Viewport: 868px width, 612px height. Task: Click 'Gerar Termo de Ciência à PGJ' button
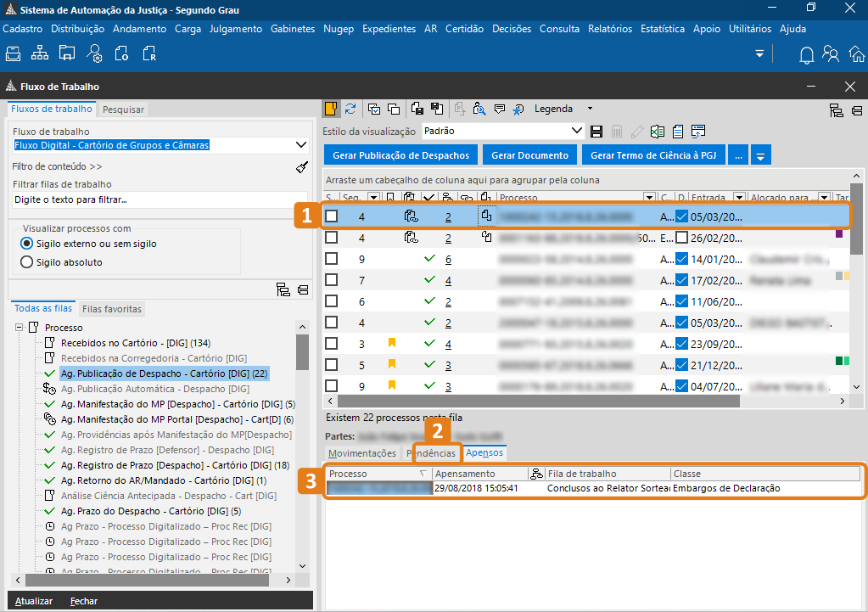point(653,155)
